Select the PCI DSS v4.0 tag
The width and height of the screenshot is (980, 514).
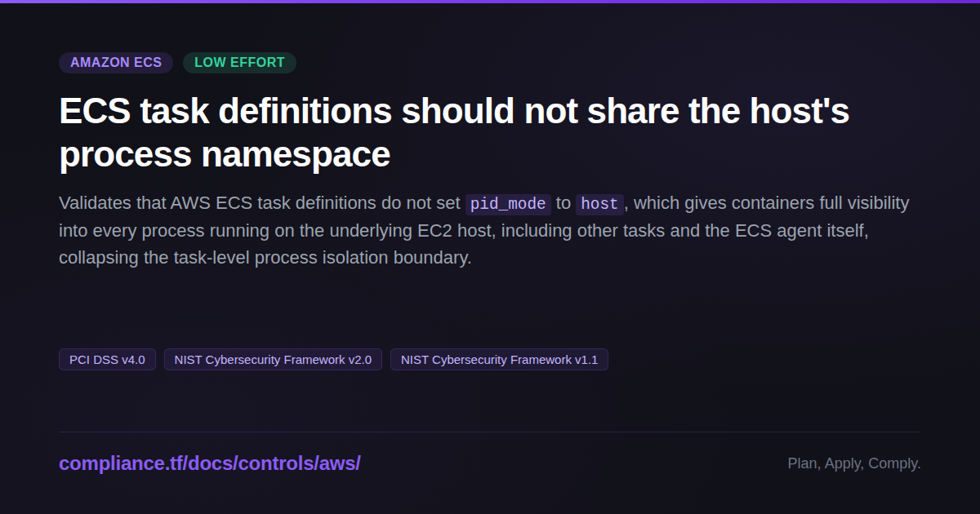(107, 360)
